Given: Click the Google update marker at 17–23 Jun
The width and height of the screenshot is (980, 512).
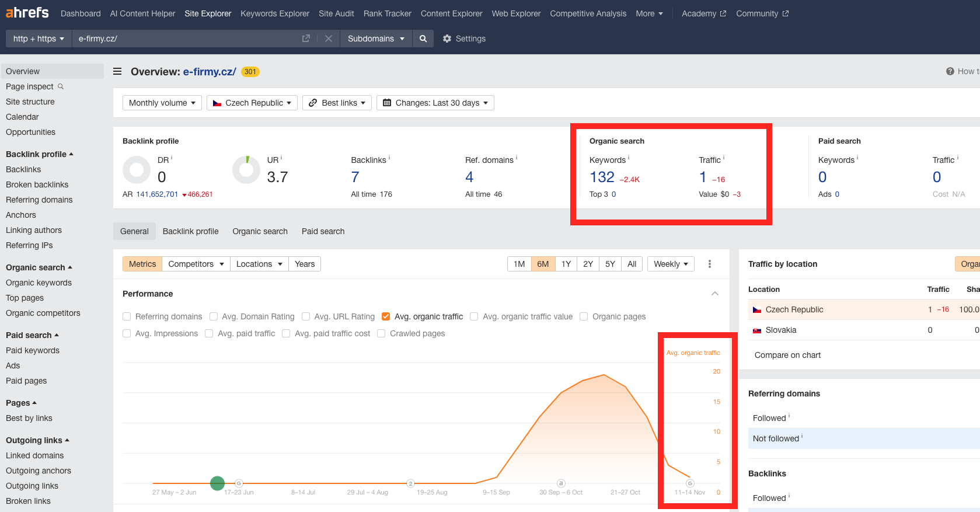Looking at the screenshot, I should (239, 483).
